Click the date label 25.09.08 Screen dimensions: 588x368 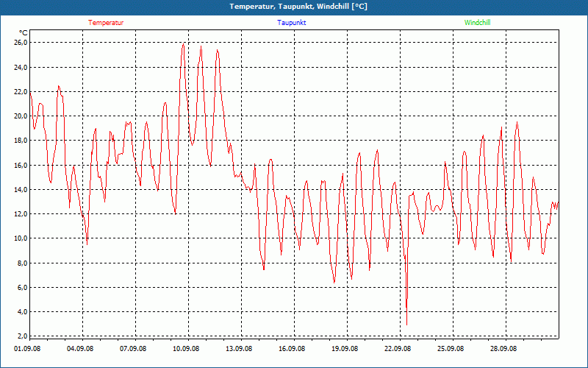[x=451, y=349]
